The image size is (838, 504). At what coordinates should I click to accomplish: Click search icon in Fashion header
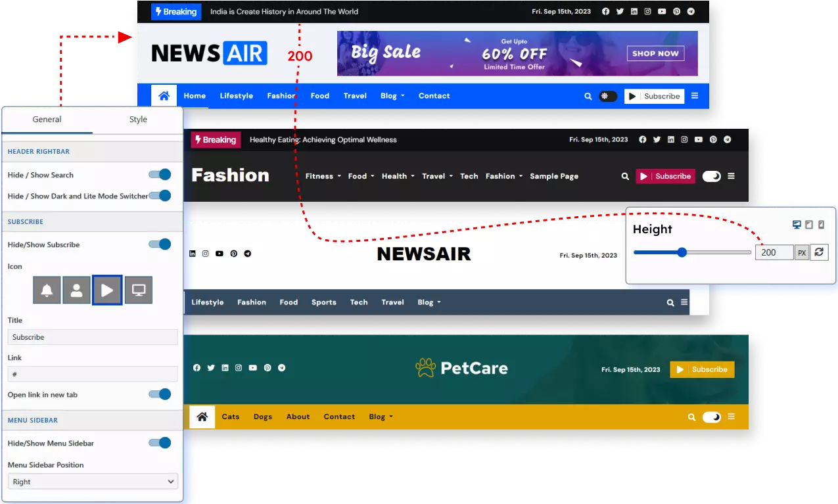(625, 176)
